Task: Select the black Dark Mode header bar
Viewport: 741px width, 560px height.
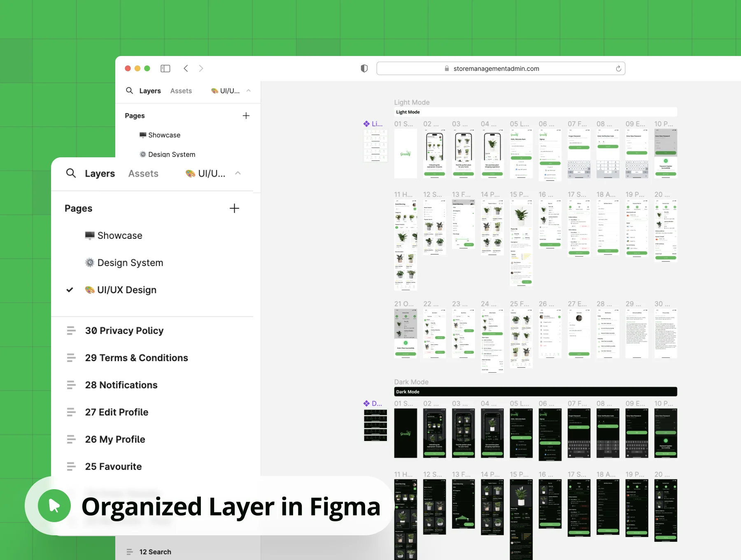Action: pyautogui.click(x=536, y=392)
